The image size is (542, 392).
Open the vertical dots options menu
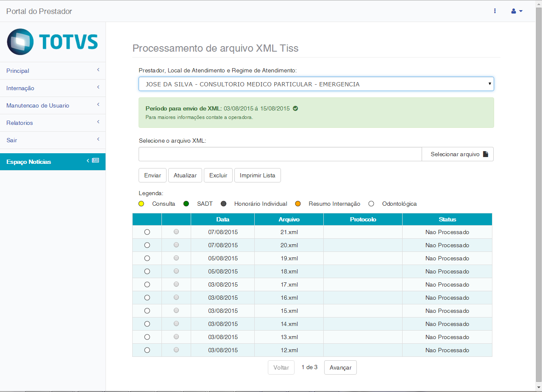495,11
